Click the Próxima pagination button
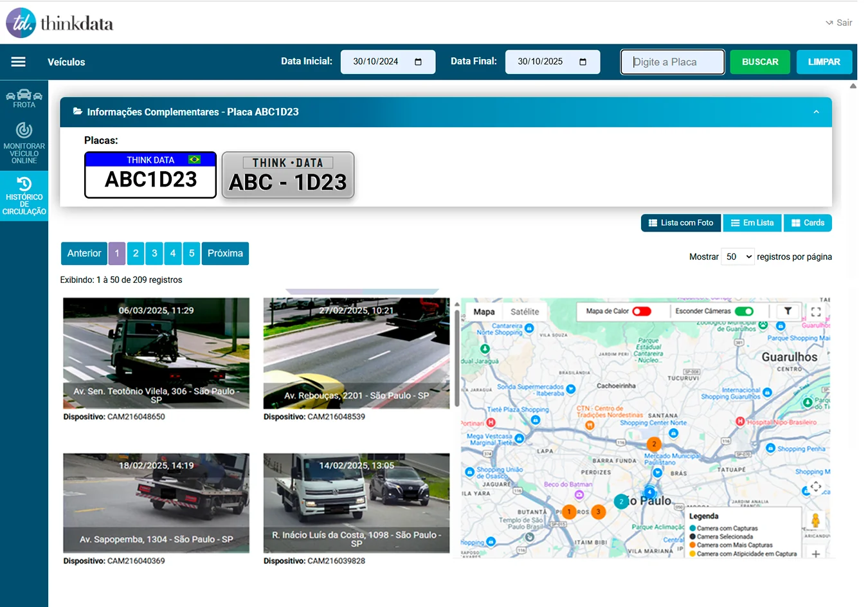 click(x=225, y=253)
